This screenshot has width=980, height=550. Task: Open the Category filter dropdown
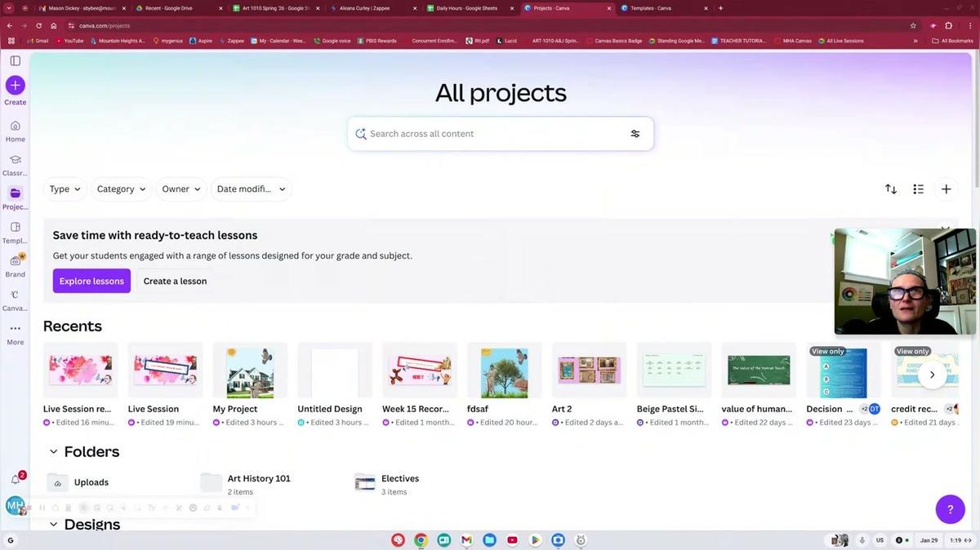click(121, 189)
